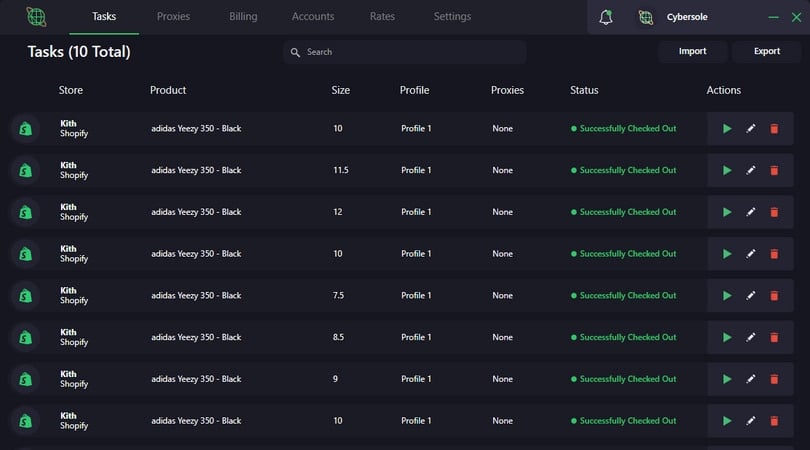Delete the size 8.5 task
This screenshot has width=810, height=450.
point(774,337)
